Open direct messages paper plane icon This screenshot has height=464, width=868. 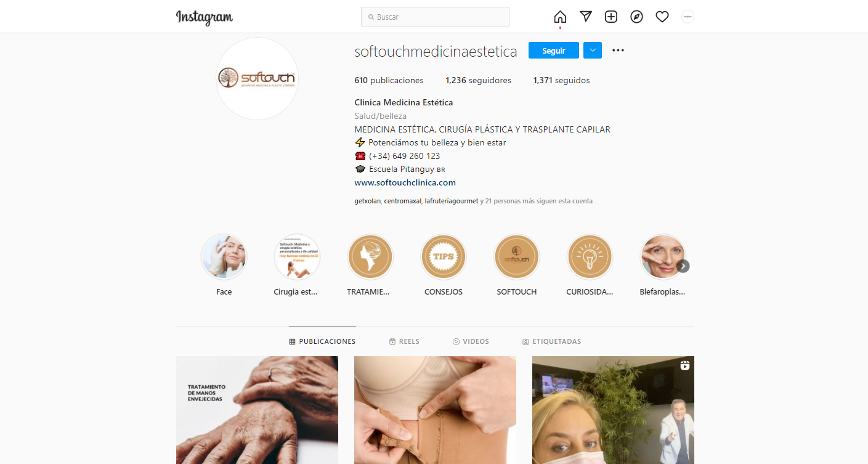click(586, 17)
